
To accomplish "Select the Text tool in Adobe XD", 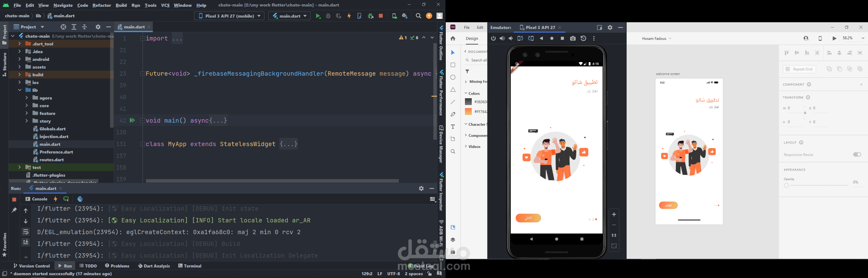I will pyautogui.click(x=453, y=127).
